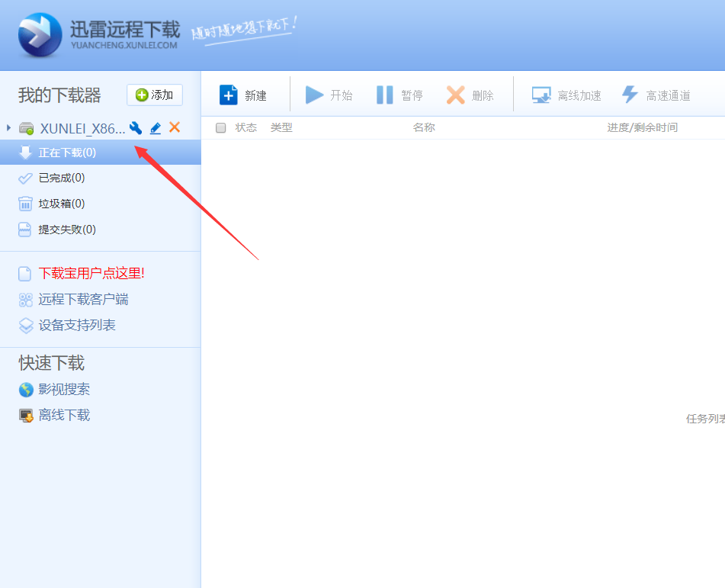Click the 开始 start button
The height and width of the screenshot is (588, 725).
click(x=329, y=95)
